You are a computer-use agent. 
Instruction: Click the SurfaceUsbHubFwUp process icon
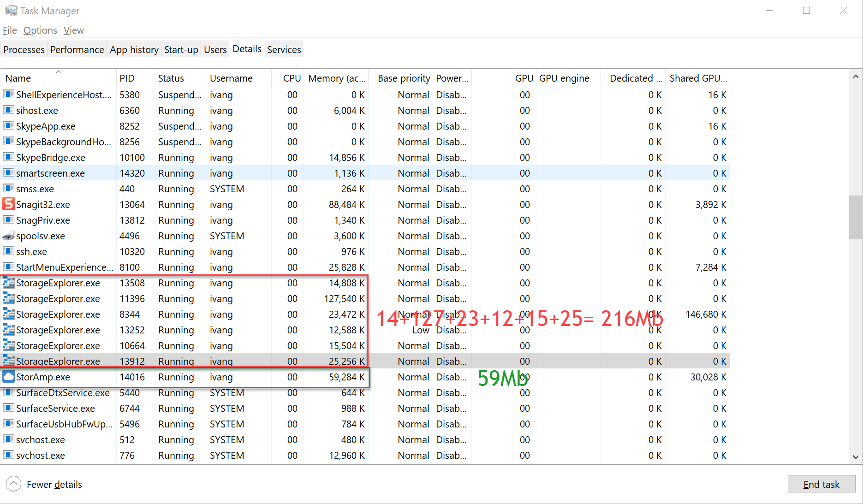[8, 423]
